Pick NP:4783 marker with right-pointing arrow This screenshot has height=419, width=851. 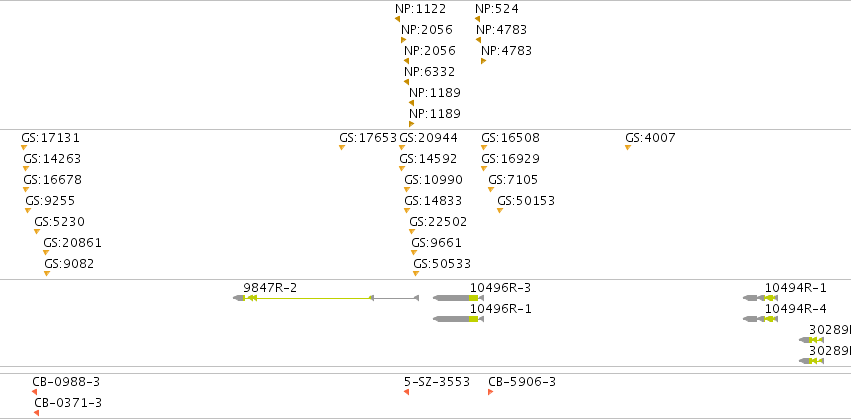coord(484,61)
